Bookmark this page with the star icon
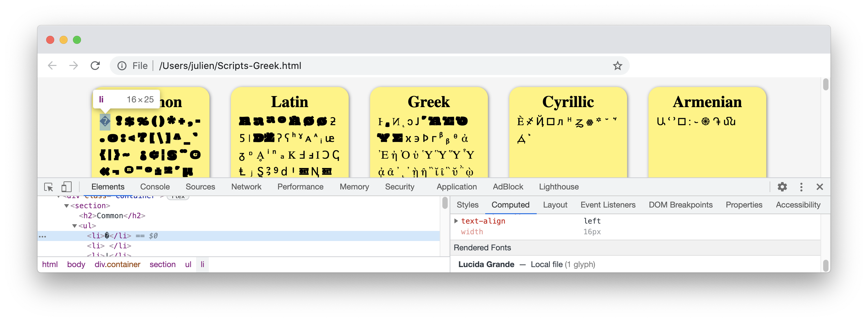This screenshot has width=868, height=326. (x=617, y=66)
